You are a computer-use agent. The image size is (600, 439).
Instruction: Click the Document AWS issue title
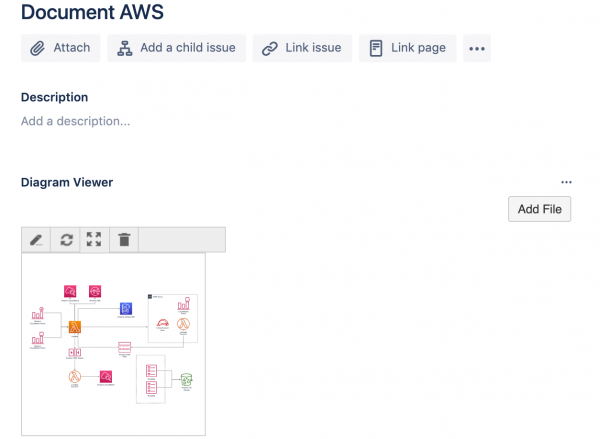92,13
